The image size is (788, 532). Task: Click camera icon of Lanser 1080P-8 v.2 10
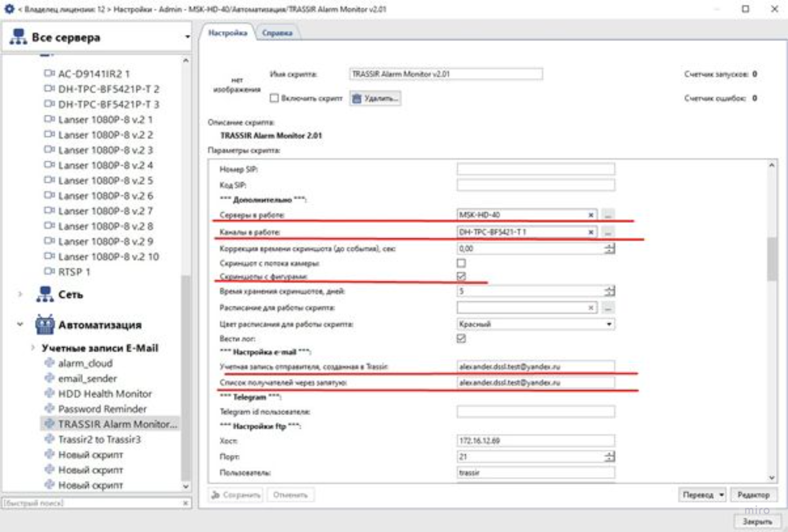tap(49, 256)
